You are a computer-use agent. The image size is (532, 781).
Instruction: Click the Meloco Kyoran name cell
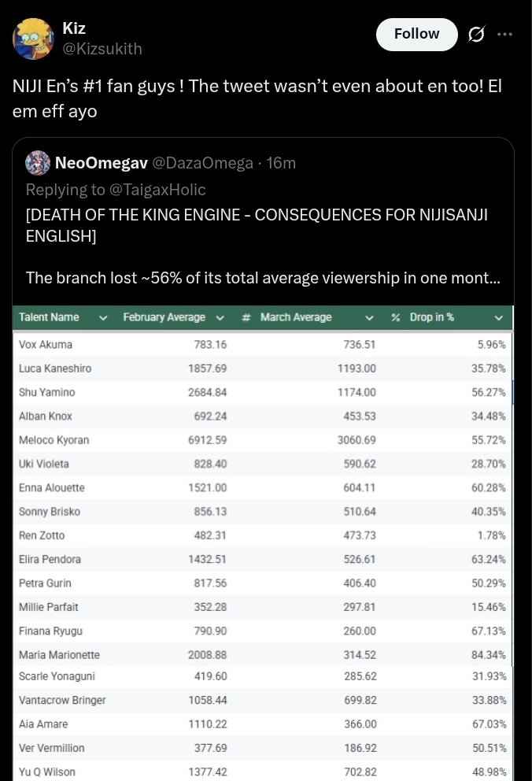tap(54, 440)
